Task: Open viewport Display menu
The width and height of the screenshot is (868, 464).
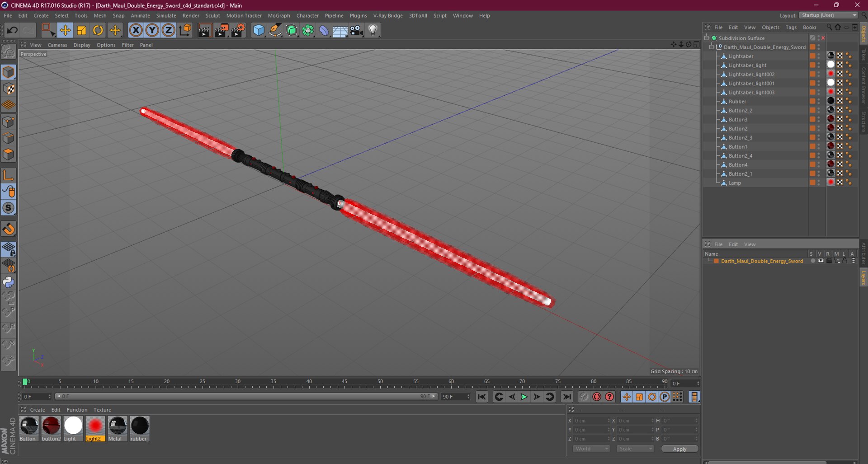Action: click(82, 45)
